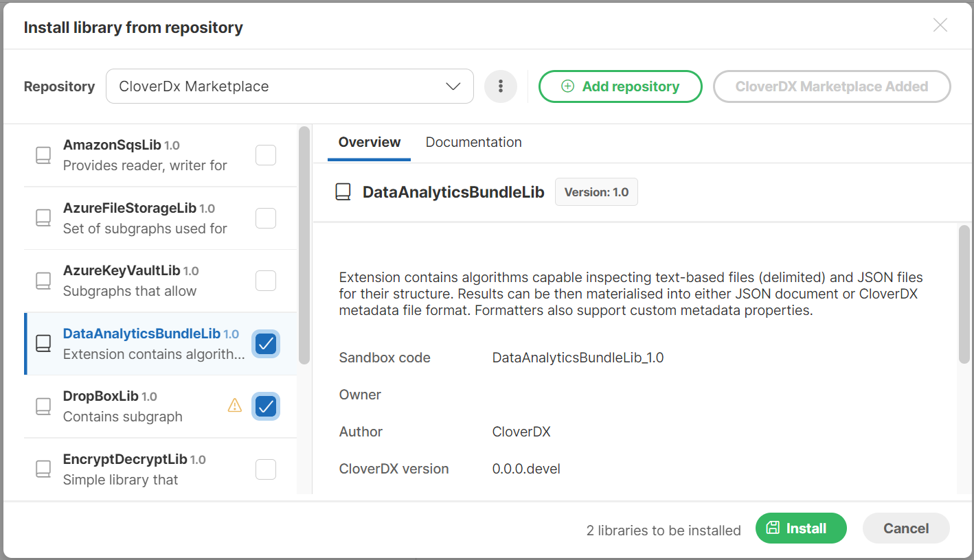Click the book icon next to DataAnalyticsBundleLib

pyautogui.click(x=43, y=344)
